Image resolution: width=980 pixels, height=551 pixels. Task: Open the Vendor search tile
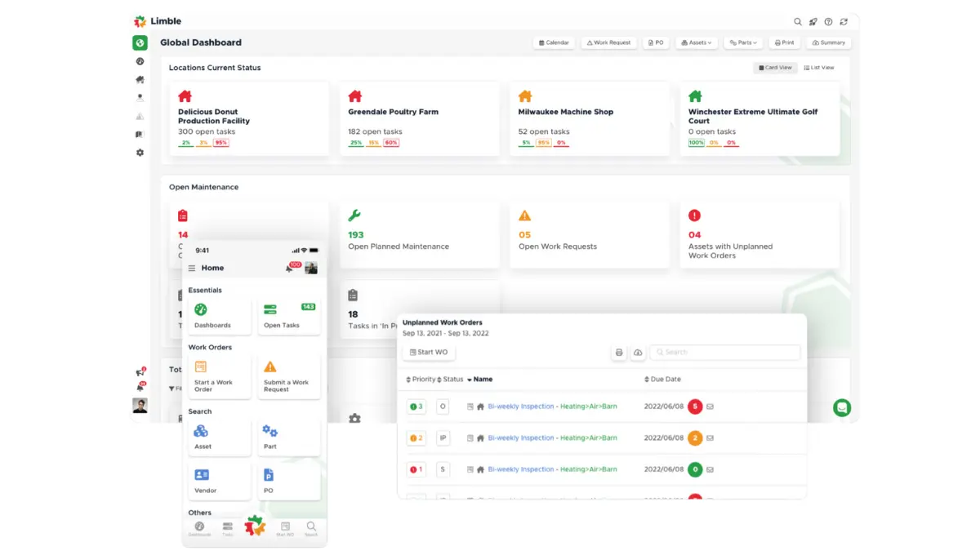click(x=220, y=482)
